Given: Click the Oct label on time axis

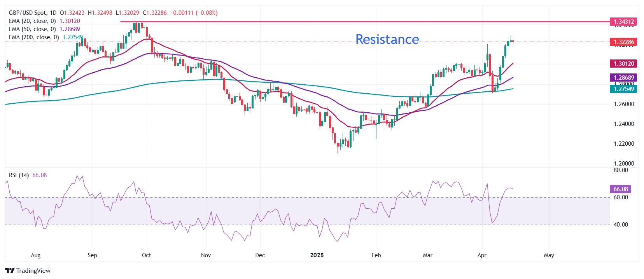Looking at the screenshot, I should click(x=147, y=255).
